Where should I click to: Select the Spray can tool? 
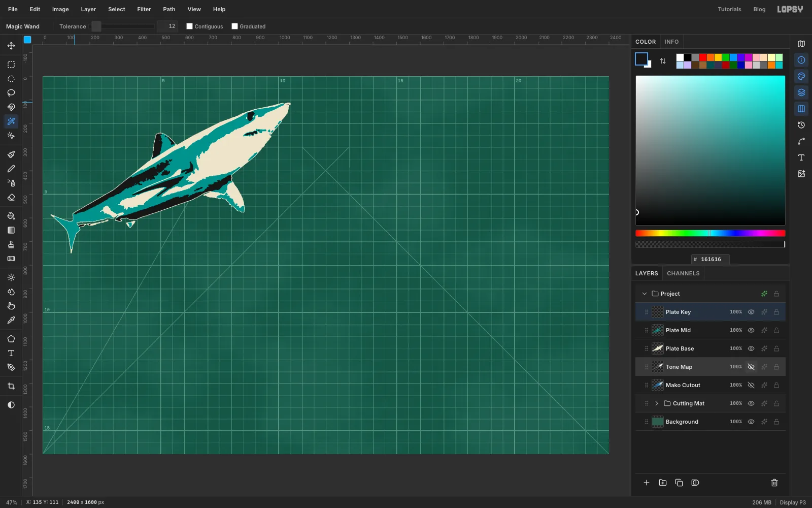[x=11, y=183]
